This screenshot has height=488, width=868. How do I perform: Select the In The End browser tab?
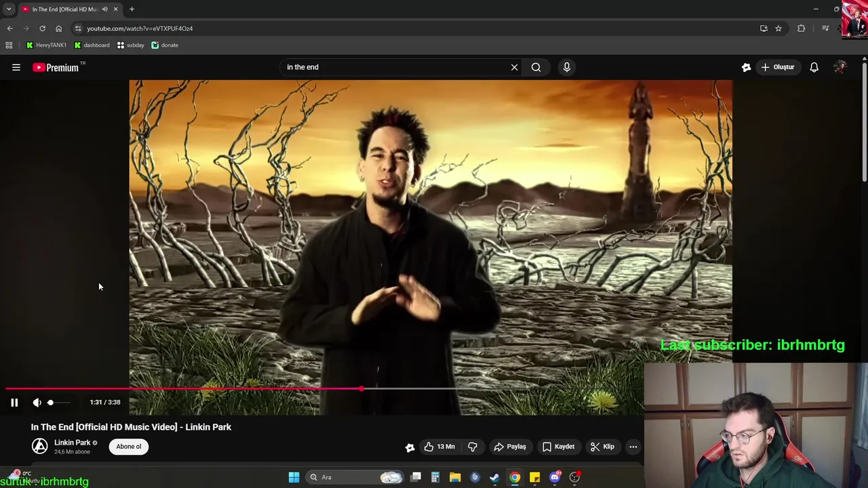(x=65, y=9)
